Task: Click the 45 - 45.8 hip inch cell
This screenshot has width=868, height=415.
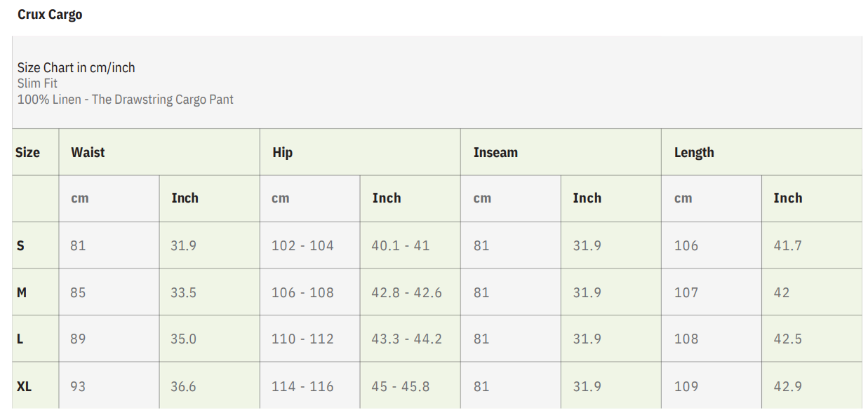Action: pos(400,386)
